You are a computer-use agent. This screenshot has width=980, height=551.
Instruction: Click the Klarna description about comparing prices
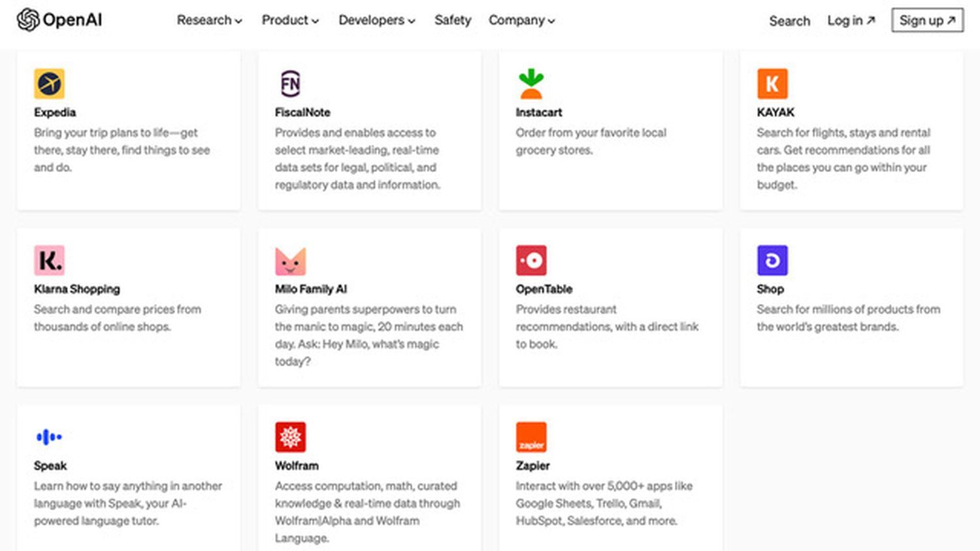[x=118, y=318]
